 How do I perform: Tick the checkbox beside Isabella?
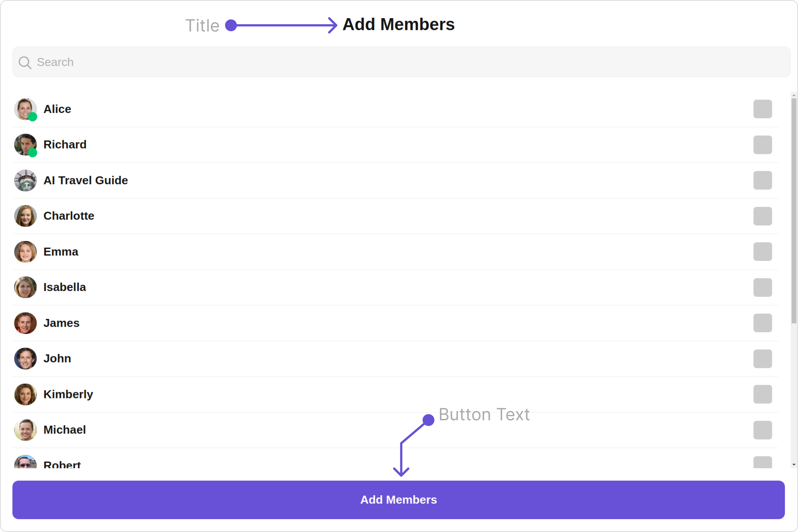(x=762, y=287)
